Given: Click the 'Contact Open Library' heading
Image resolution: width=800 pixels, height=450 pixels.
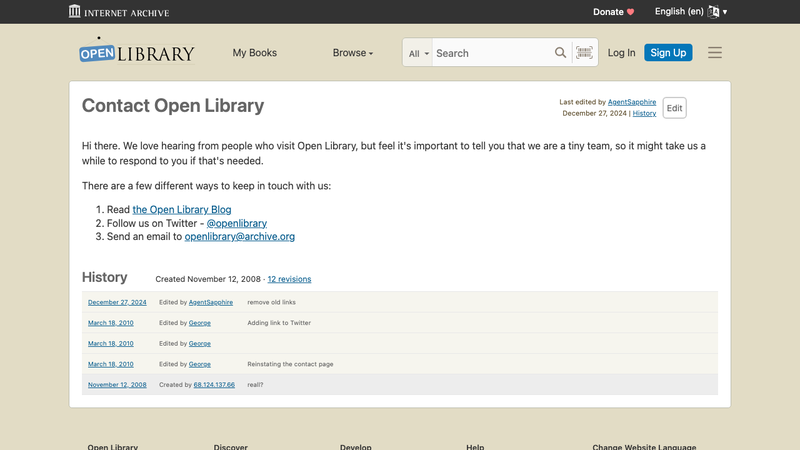Looking at the screenshot, I should (173, 106).
